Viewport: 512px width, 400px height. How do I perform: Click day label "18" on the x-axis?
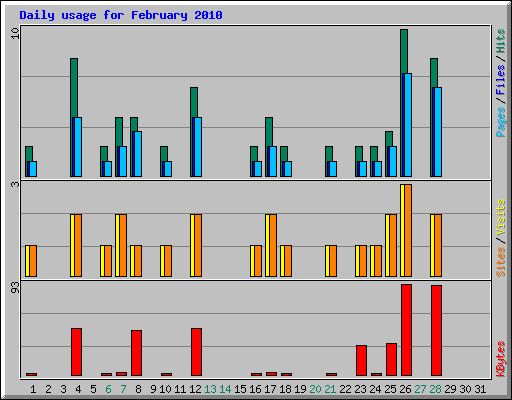tap(285, 389)
